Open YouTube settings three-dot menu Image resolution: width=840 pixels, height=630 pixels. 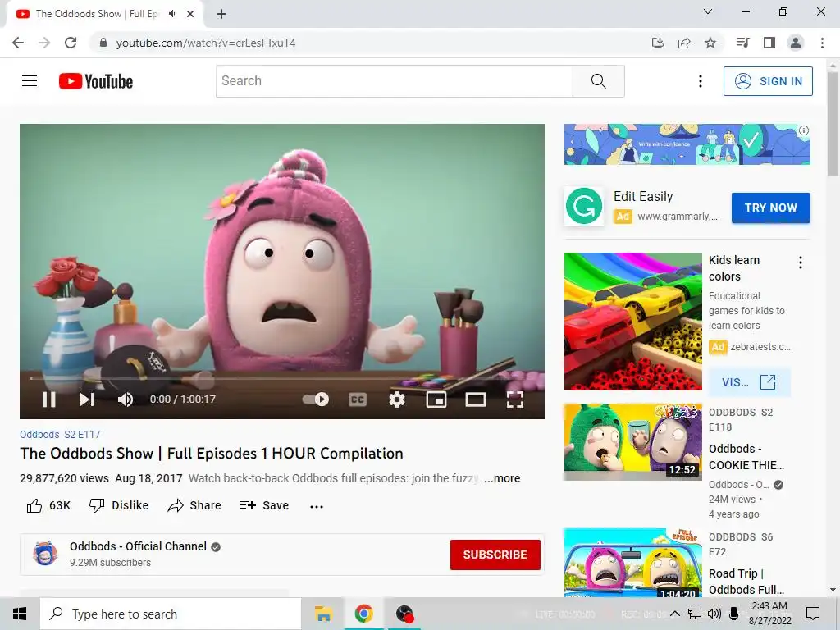click(701, 81)
